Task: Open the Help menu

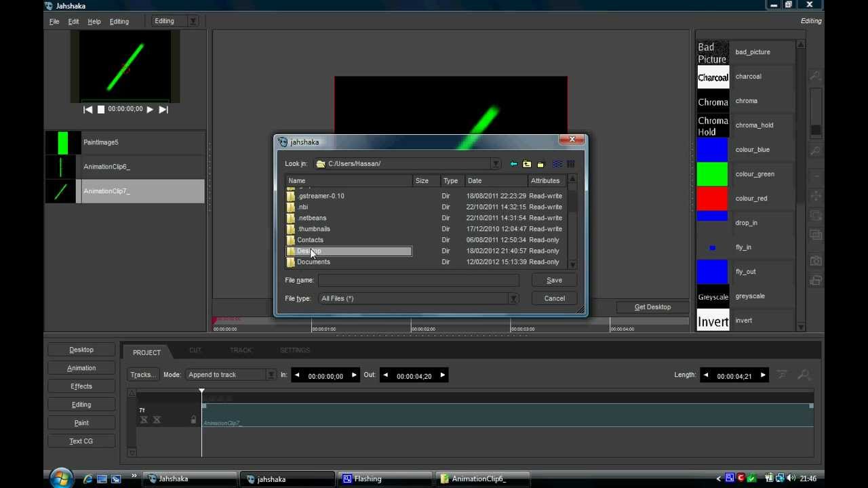Action: (94, 21)
